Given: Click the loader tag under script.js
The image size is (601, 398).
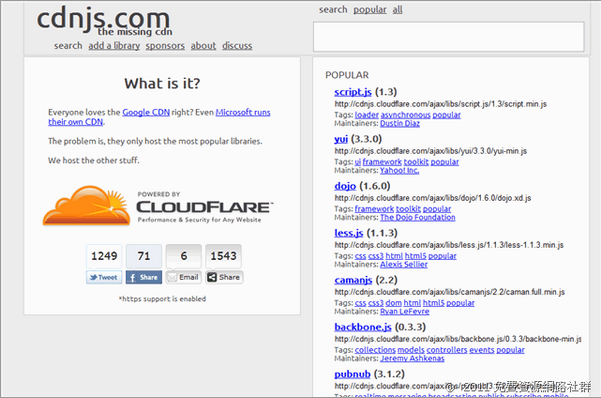Looking at the screenshot, I should click(x=366, y=115).
